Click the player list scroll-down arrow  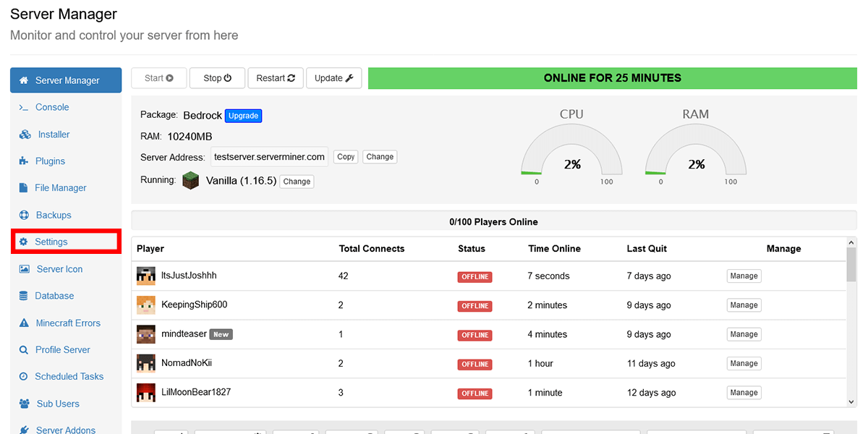click(x=851, y=401)
